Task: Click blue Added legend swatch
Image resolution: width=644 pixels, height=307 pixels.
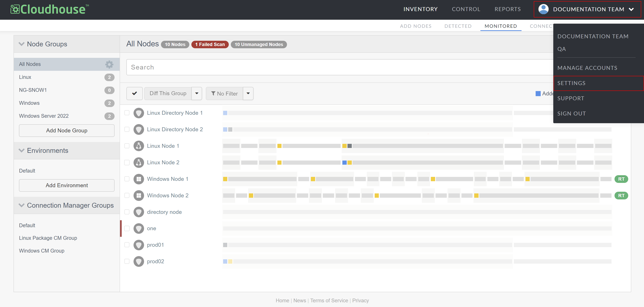Action: point(538,94)
